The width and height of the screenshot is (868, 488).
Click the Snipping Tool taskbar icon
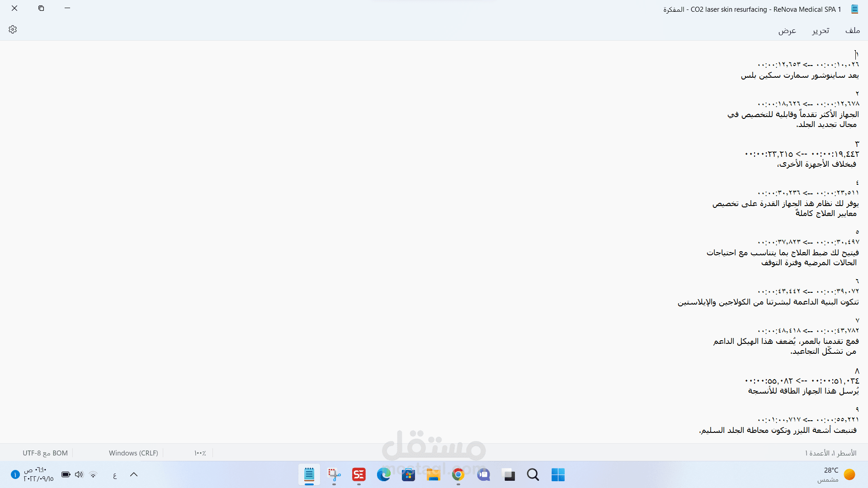pos(334,475)
